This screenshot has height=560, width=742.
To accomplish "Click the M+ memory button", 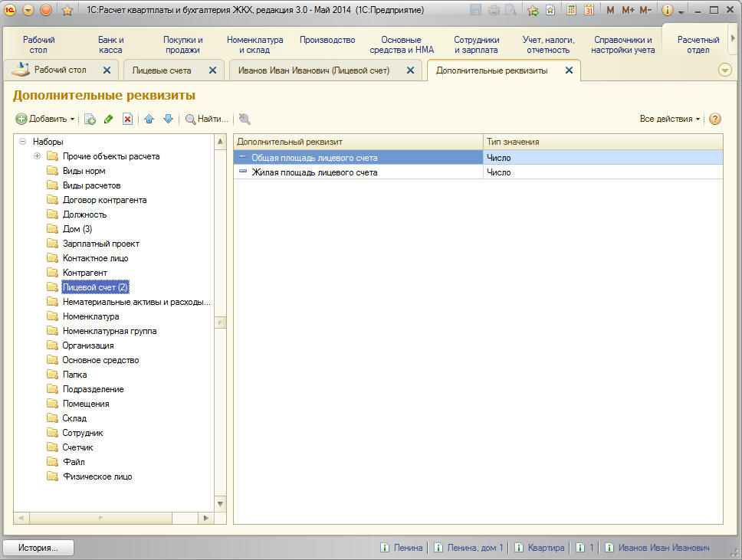I will (628, 10).
